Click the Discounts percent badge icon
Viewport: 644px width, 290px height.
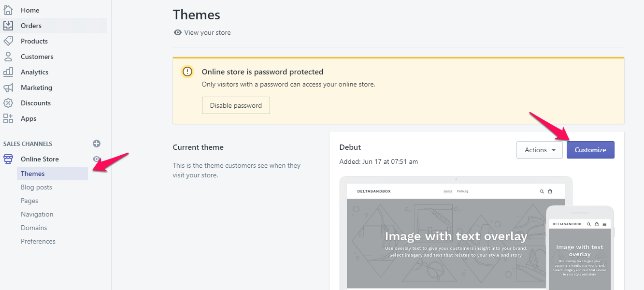pos(8,103)
